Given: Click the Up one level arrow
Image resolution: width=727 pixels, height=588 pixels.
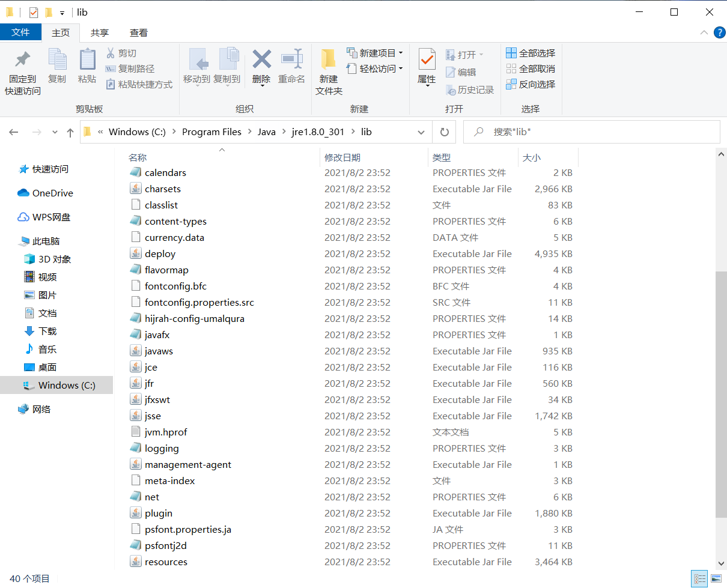Looking at the screenshot, I should pyautogui.click(x=70, y=132).
